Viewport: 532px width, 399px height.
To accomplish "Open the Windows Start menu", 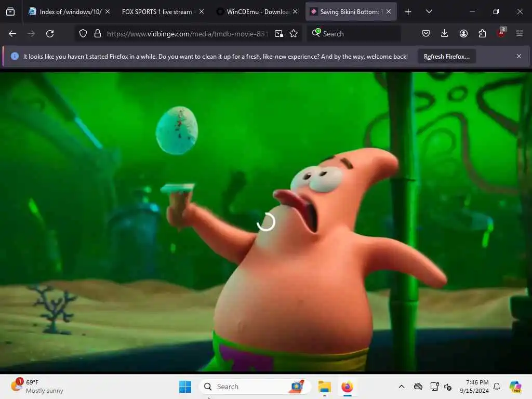I will [185, 387].
